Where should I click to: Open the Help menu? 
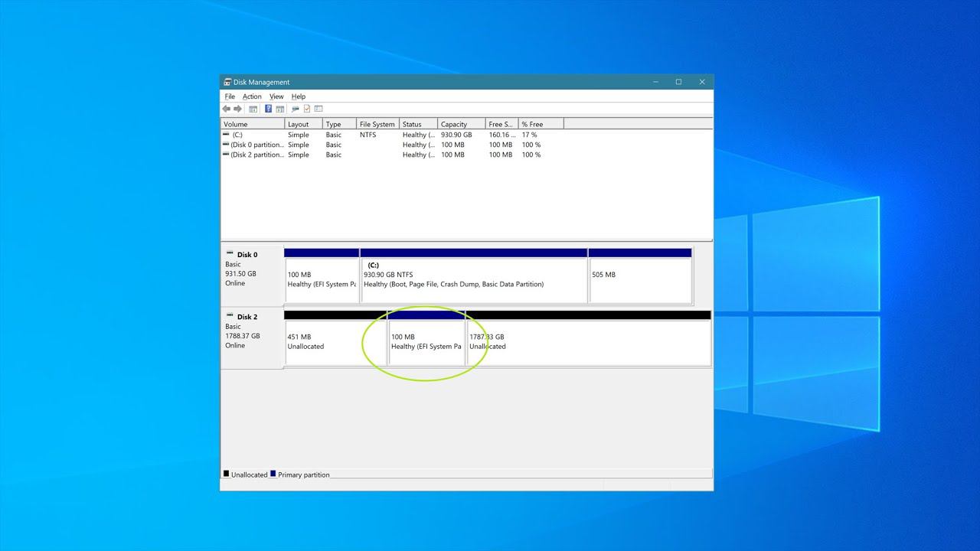(299, 96)
